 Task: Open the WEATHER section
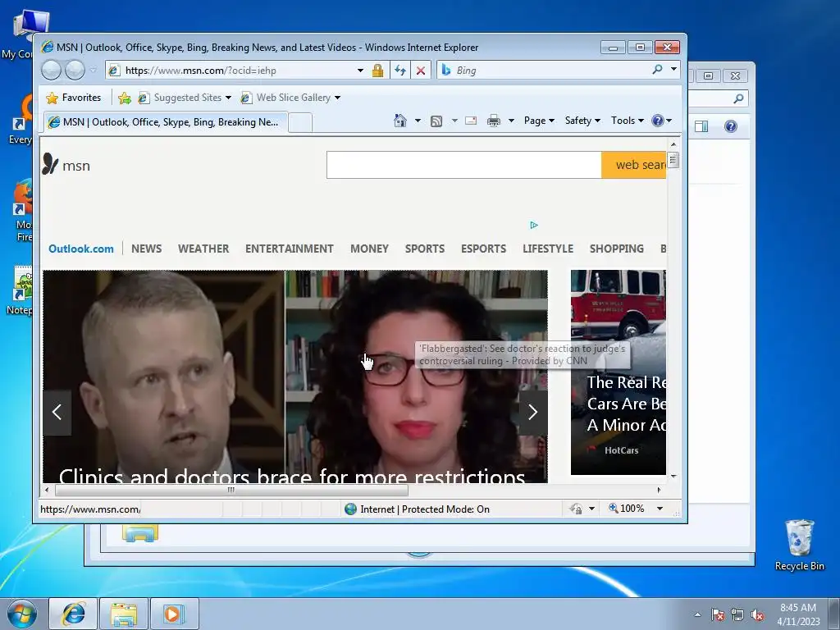(x=203, y=249)
